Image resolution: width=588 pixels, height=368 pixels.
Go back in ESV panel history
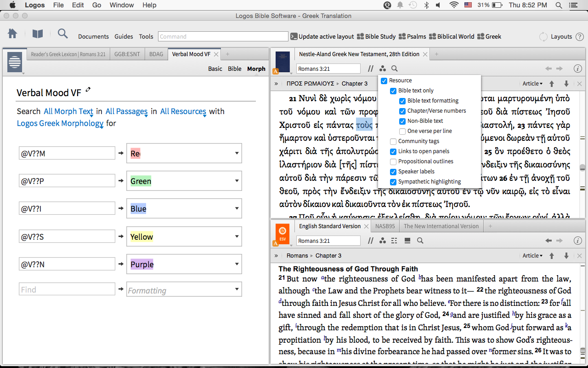pos(548,241)
